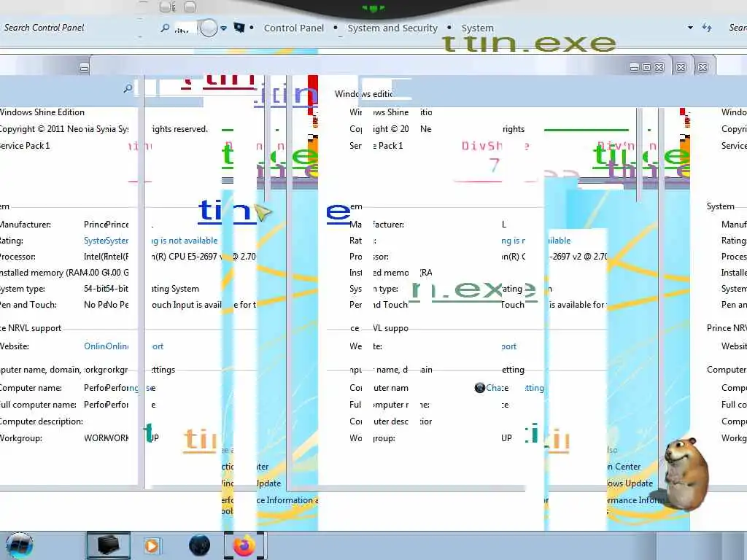Click the round back navigation button
The image size is (747, 560).
click(208, 28)
